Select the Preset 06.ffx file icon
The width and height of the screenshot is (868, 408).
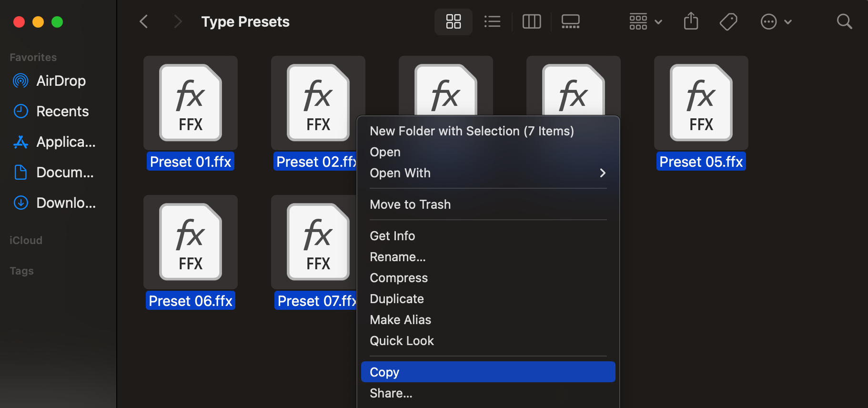[x=191, y=242]
